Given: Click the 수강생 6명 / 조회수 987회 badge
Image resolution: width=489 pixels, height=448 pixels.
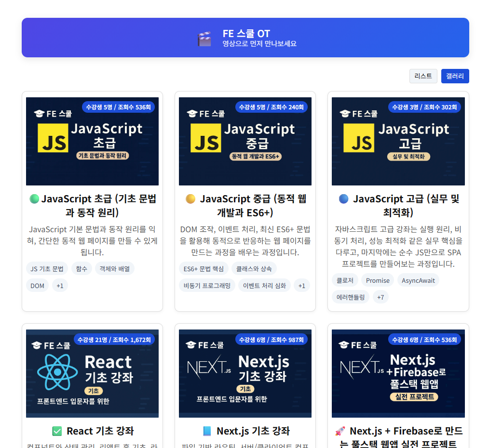Looking at the screenshot, I should click(x=271, y=340).
